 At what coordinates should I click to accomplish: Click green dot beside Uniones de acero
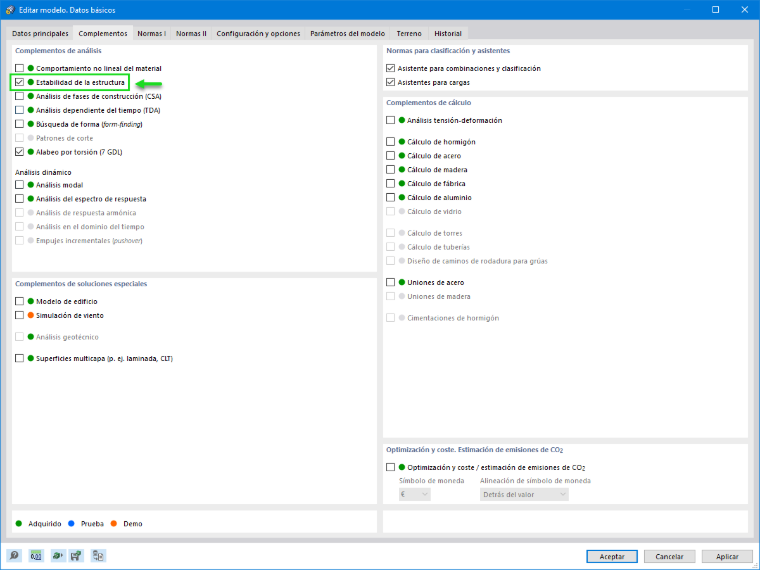[402, 282]
